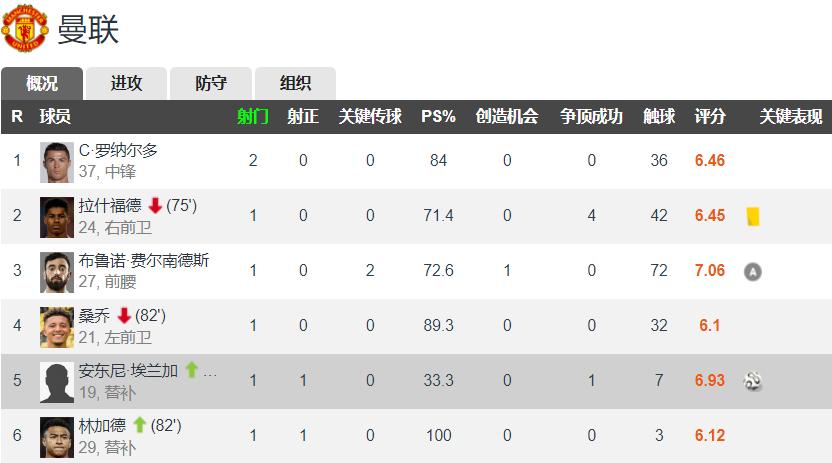
Task: Open the 防守 tab
Action: (210, 83)
